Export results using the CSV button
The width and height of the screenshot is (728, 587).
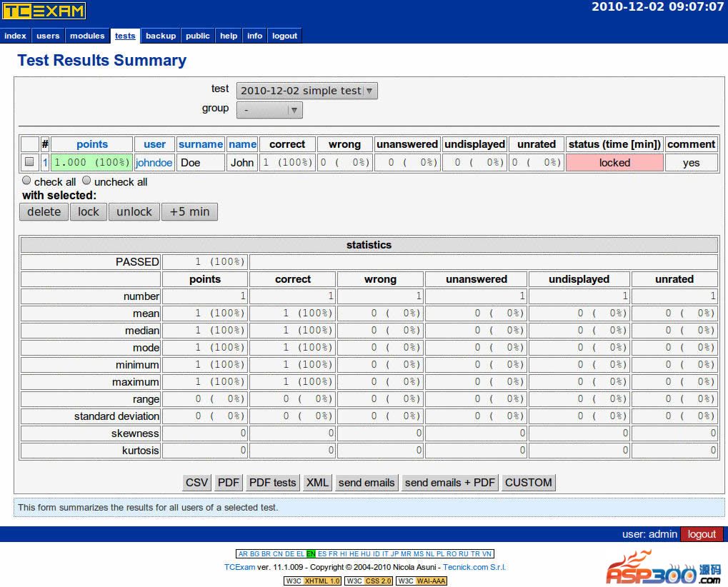(196, 483)
